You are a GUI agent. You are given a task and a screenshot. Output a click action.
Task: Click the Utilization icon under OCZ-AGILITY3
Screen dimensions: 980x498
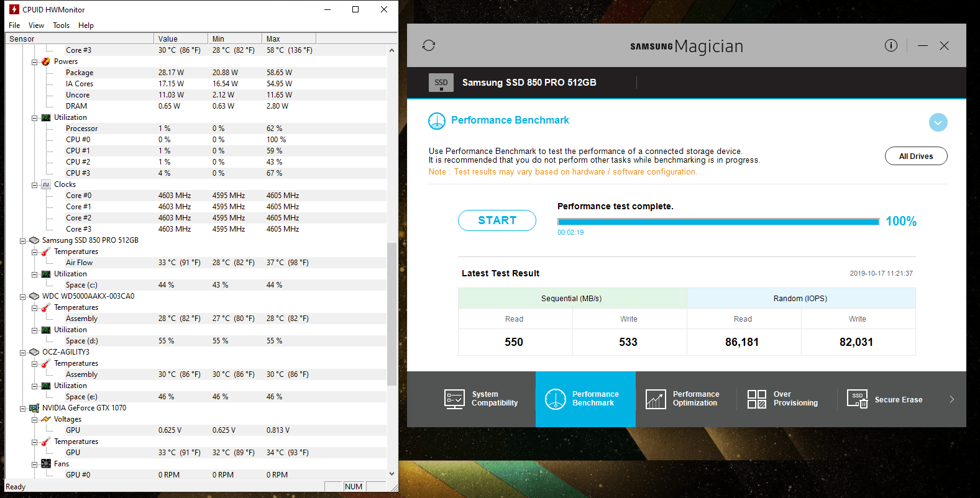[x=46, y=386]
